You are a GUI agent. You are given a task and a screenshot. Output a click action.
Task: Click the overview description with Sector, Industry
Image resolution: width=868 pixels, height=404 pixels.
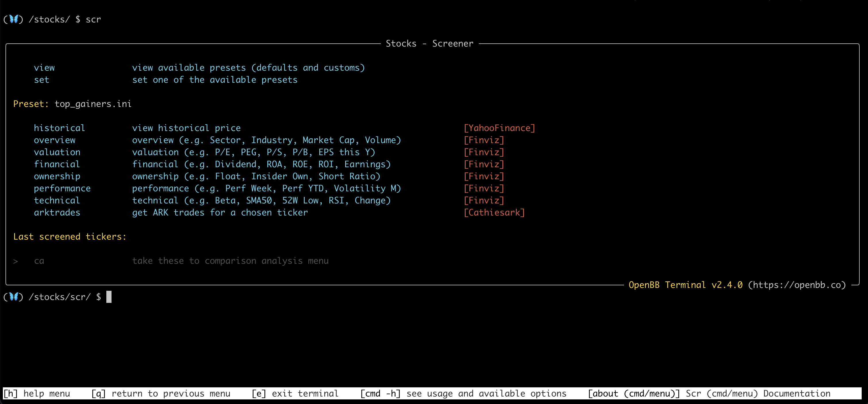[266, 140]
